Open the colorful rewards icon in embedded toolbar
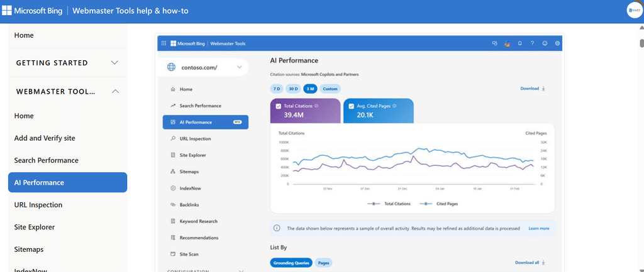 click(x=508, y=43)
